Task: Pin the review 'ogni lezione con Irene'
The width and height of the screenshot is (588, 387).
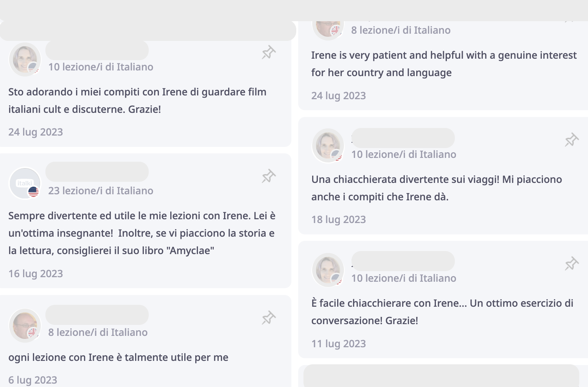Action: click(x=269, y=318)
